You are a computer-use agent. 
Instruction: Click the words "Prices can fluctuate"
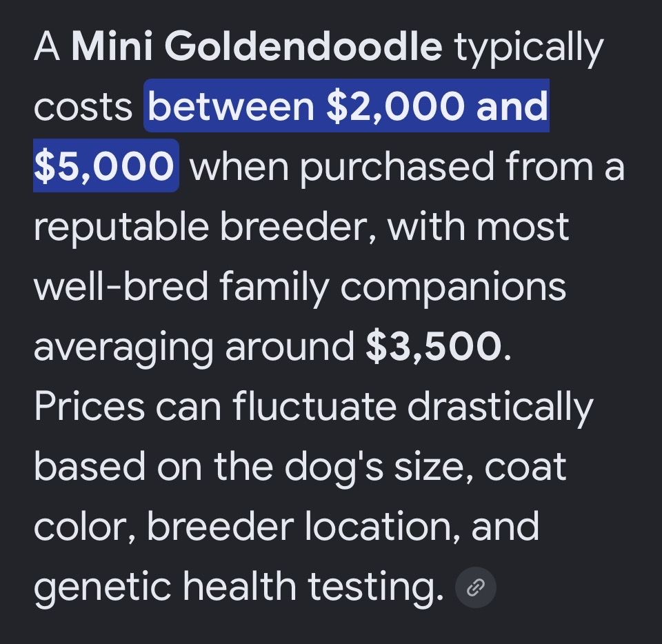(215, 406)
